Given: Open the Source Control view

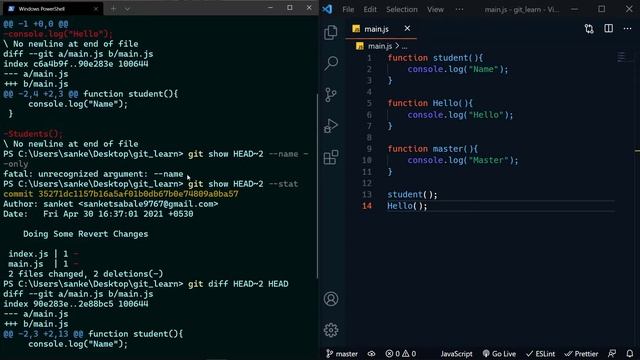Looking at the screenshot, I should [x=331, y=95].
